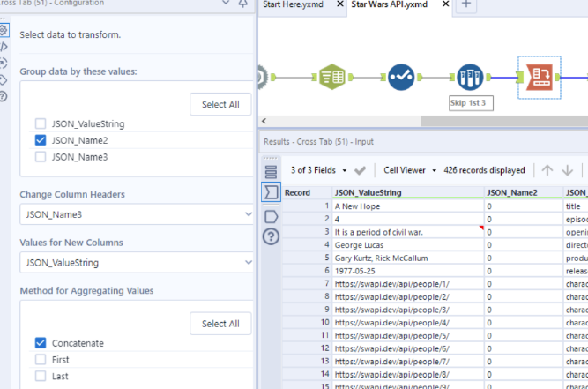Screen dimensions: 588x389
Task: Open a new workflow tab with plus
Action: pyautogui.click(x=466, y=6)
